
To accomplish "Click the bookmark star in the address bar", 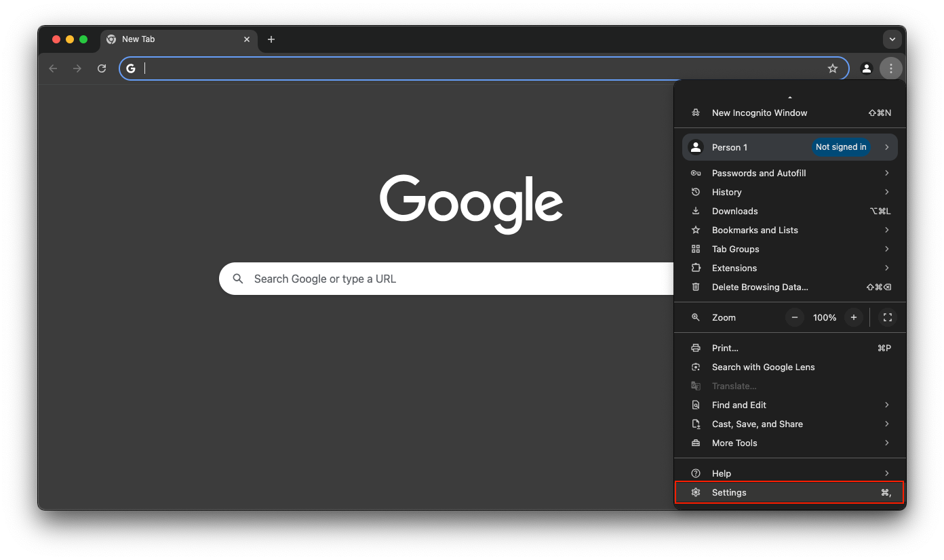I will (x=833, y=68).
